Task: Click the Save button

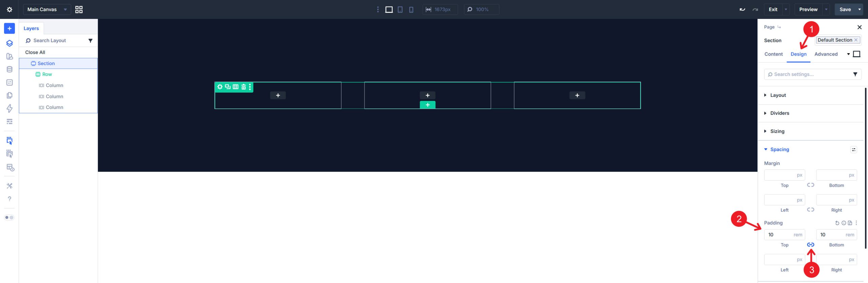Action: (845, 9)
